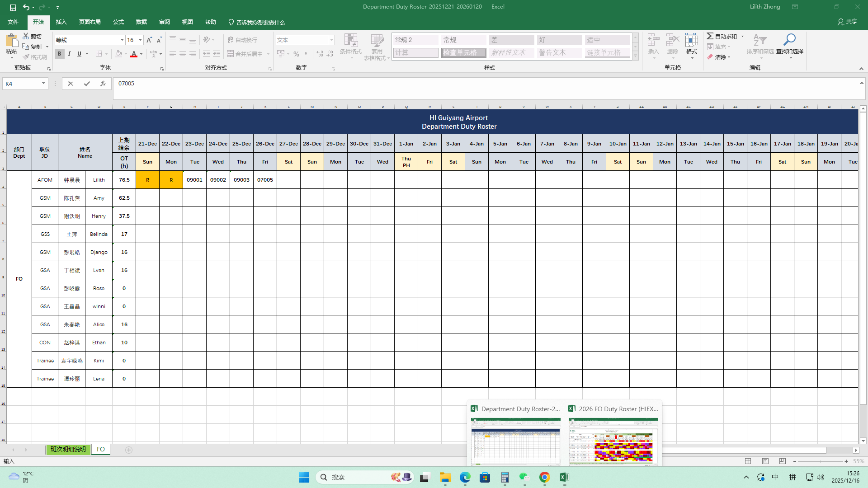The height and width of the screenshot is (488, 868).
Task: Switch to the 班次明细说明 sheet tab
Action: click(x=68, y=449)
